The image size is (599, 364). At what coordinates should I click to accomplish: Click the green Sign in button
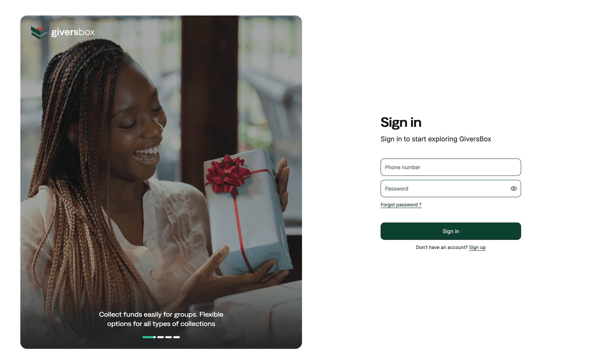pos(450,231)
